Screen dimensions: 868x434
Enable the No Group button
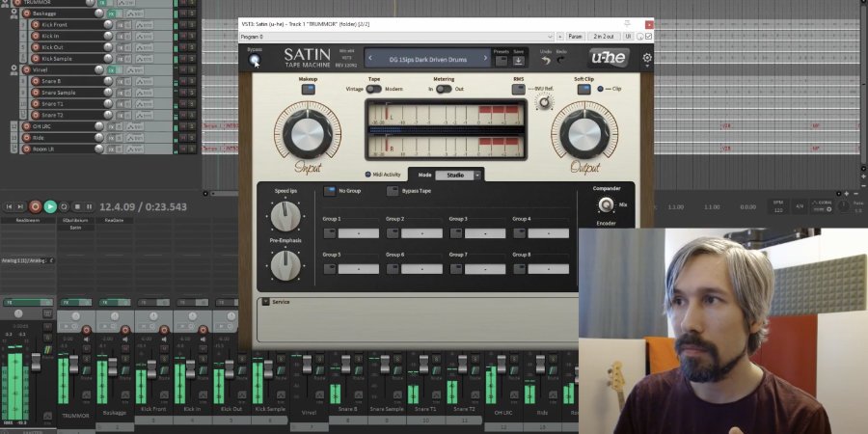[x=330, y=191]
